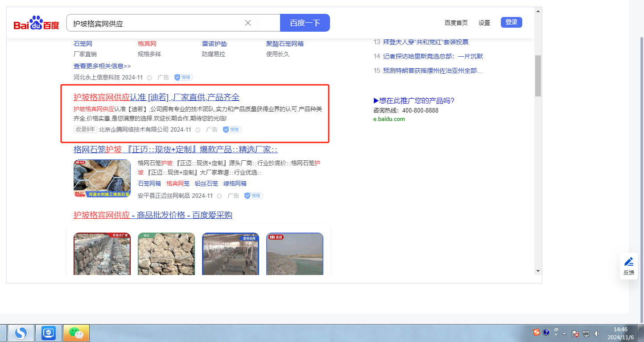This screenshot has width=644, height=342.
Task: Open 护坡格宾网供应 - 商品批发价格 - 百度爱采购
Action: [x=153, y=215]
